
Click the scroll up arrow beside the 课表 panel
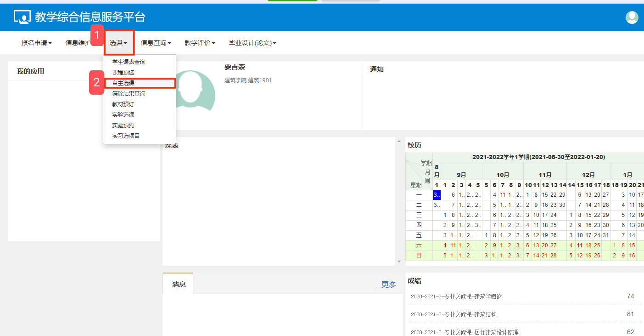398,141
